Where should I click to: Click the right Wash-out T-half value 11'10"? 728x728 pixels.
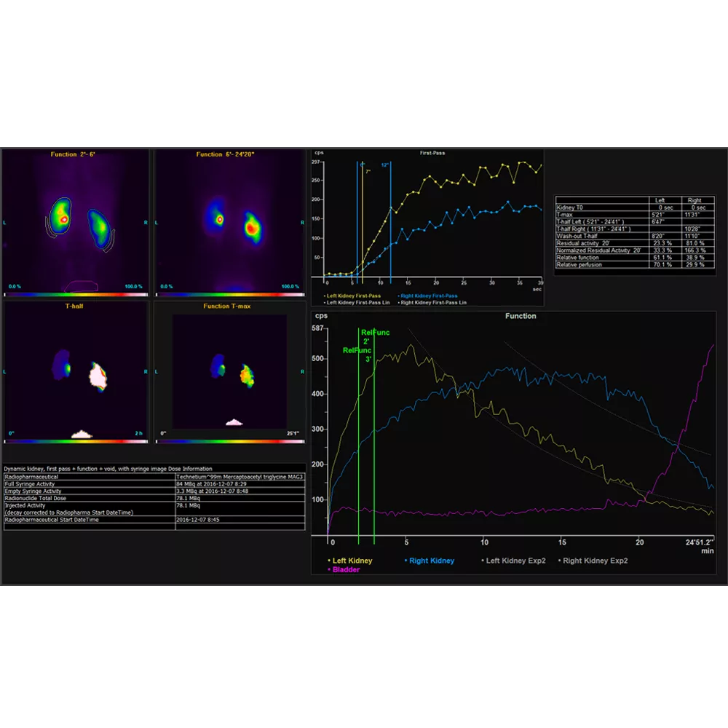tap(692, 236)
